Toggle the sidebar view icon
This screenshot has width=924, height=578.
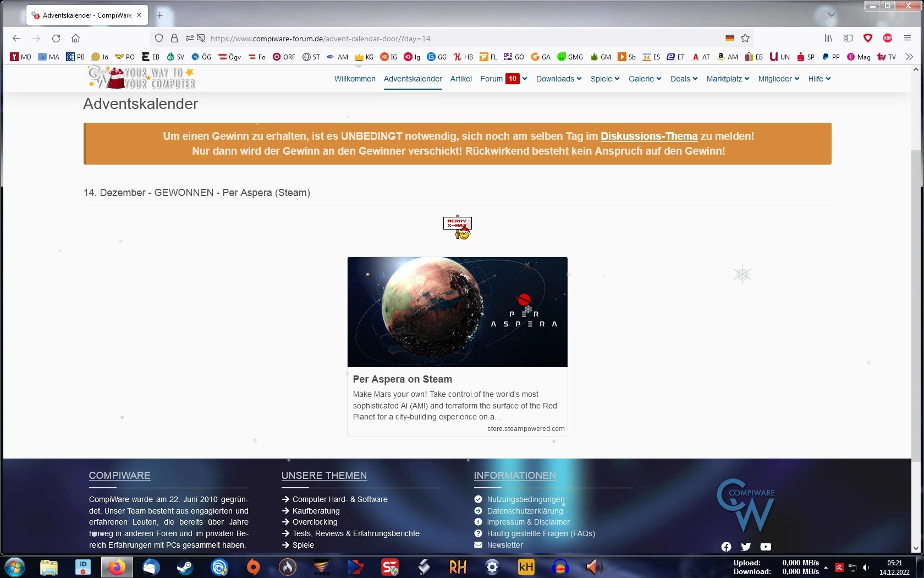(848, 39)
